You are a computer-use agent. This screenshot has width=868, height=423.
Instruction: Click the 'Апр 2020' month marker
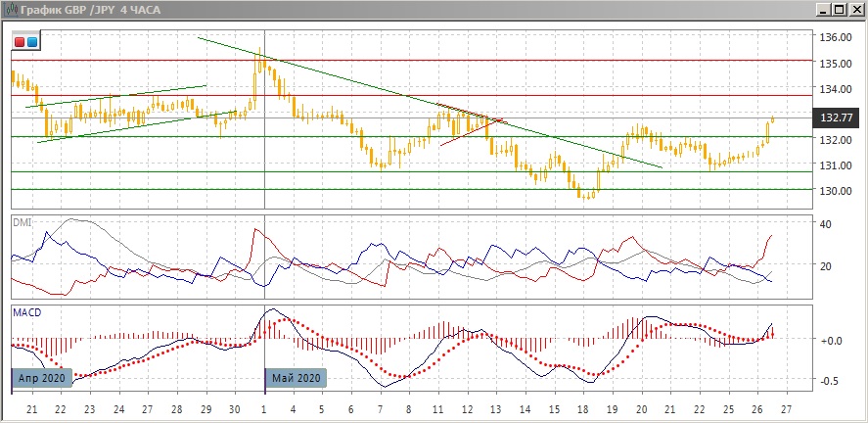pos(42,379)
